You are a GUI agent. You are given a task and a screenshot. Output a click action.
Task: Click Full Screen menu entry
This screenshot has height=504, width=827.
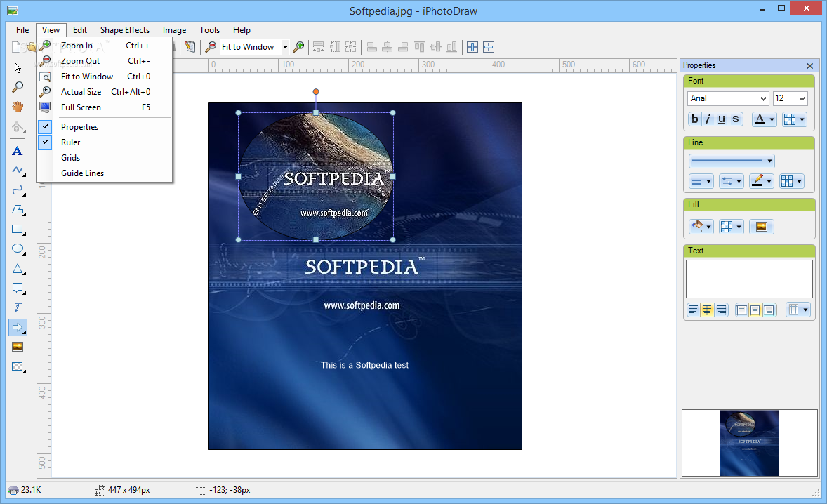[81, 107]
